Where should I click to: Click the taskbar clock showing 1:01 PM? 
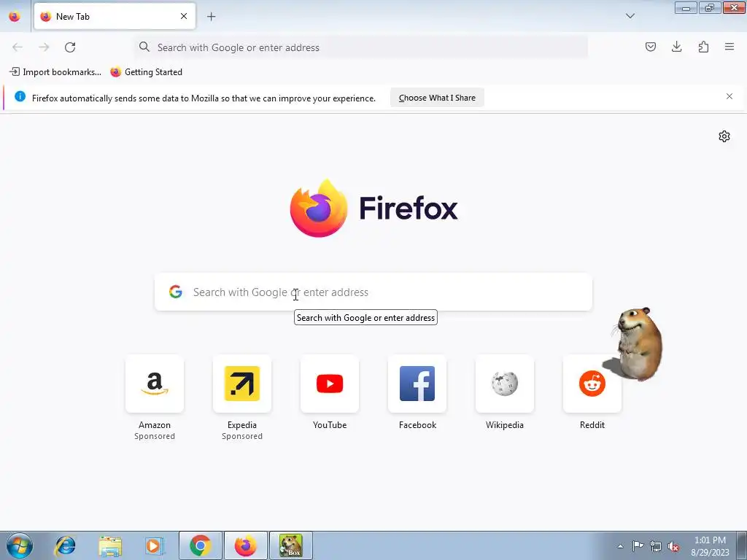(710, 546)
